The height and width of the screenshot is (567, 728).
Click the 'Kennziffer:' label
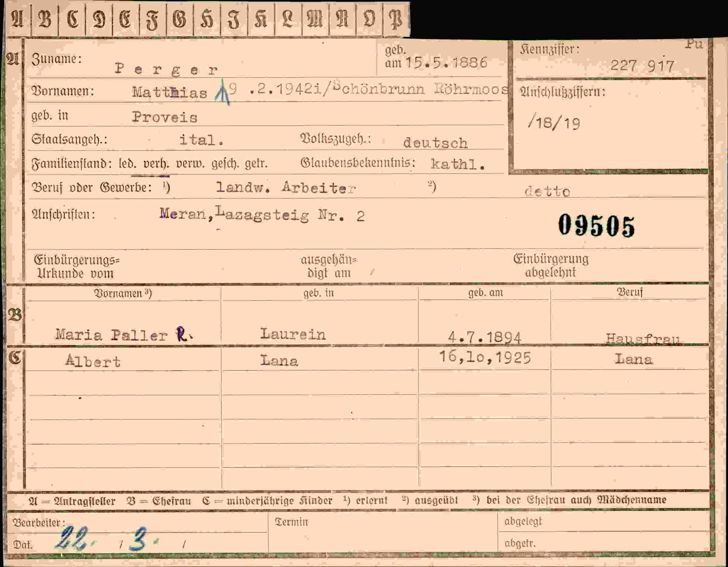pos(549,49)
